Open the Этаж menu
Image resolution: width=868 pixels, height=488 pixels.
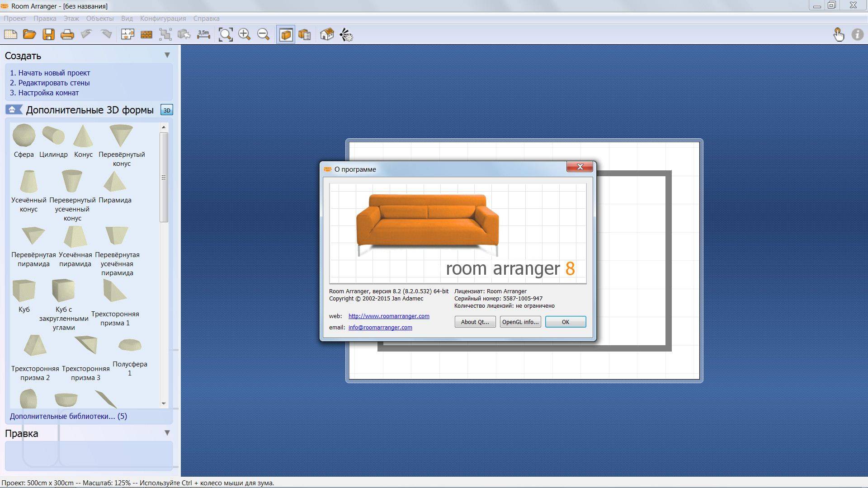[x=71, y=19]
